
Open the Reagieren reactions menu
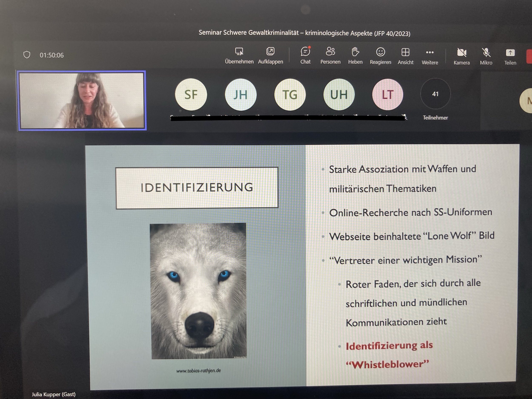click(x=380, y=56)
